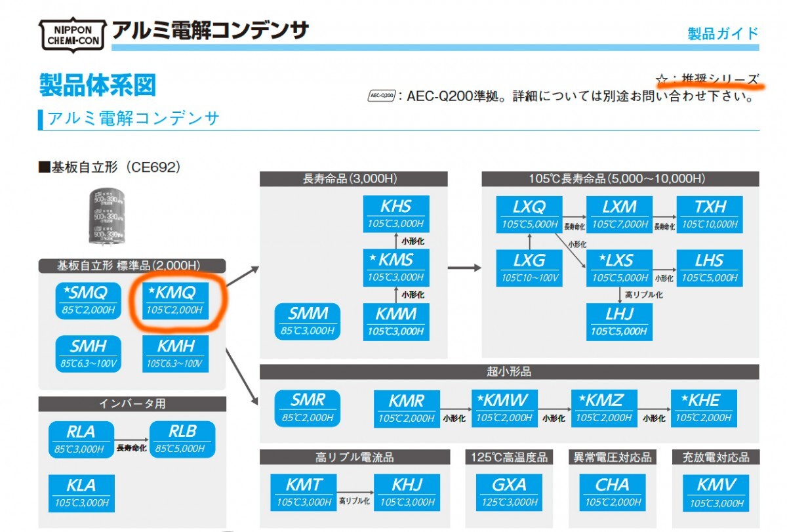This screenshot has height=532, width=787.
Task: Open the LHS series box
Action: [x=710, y=268]
